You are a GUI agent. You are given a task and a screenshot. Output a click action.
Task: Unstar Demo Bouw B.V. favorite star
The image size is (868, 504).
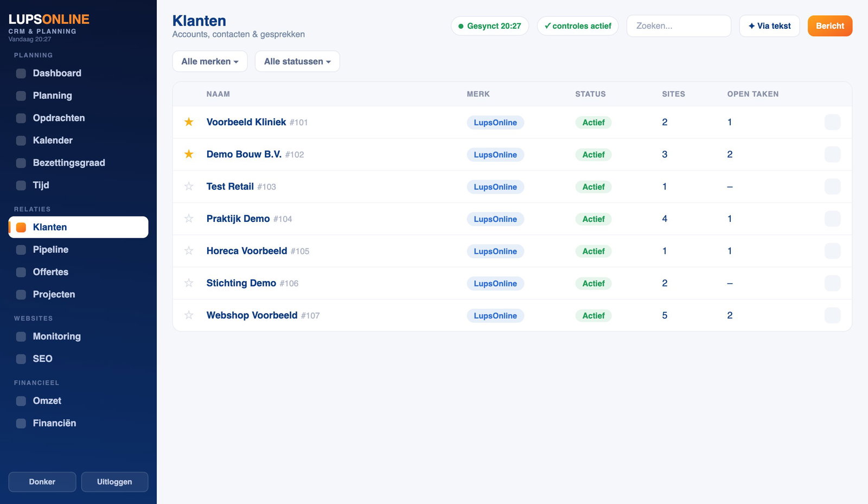[189, 154]
